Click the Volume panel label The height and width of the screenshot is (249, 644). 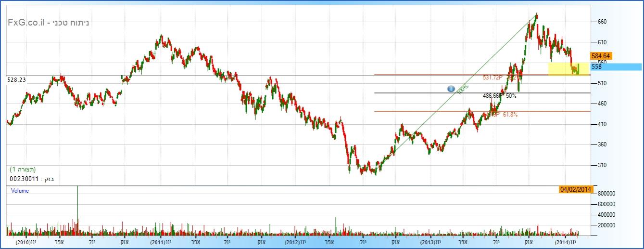[x=20, y=191]
